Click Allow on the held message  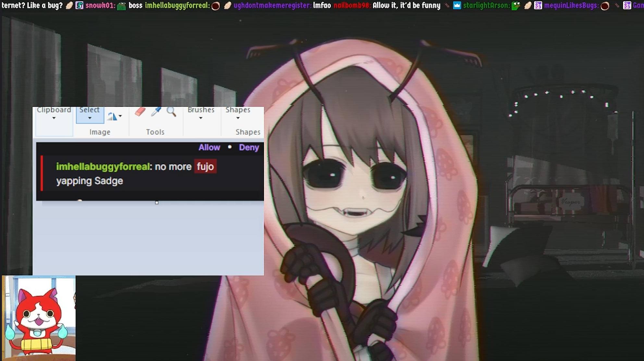pos(209,148)
